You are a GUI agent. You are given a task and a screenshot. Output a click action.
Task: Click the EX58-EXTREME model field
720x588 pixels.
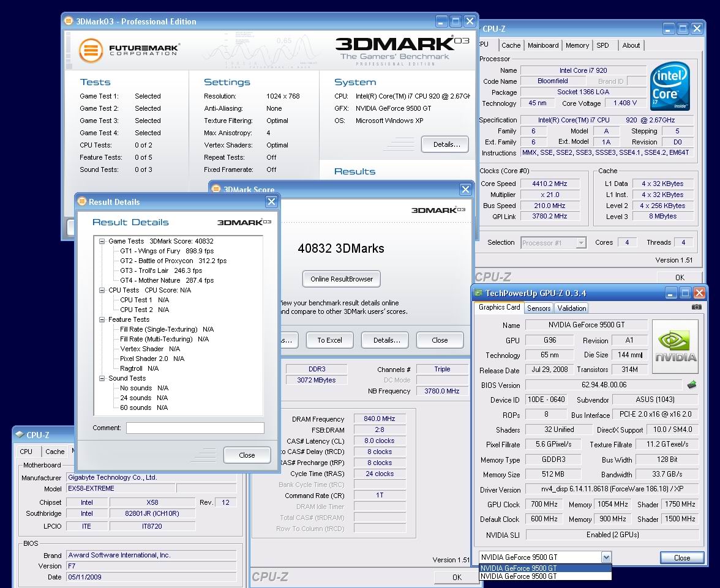click(x=121, y=488)
